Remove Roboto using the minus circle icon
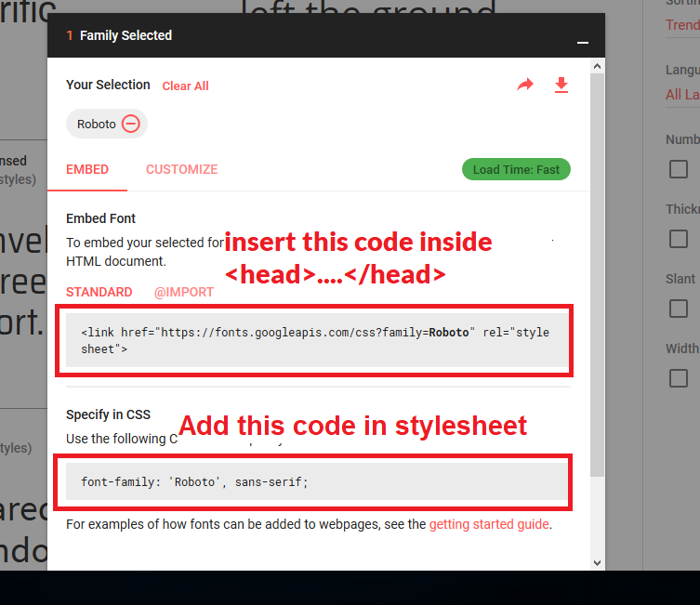Image resolution: width=700 pixels, height=605 pixels. pyautogui.click(x=131, y=124)
